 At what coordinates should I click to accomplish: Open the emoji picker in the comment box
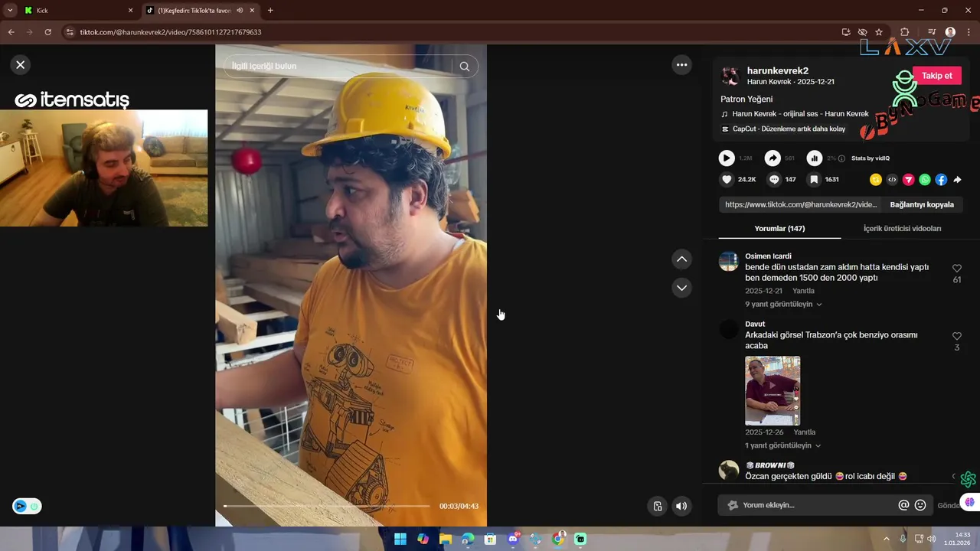click(x=920, y=505)
